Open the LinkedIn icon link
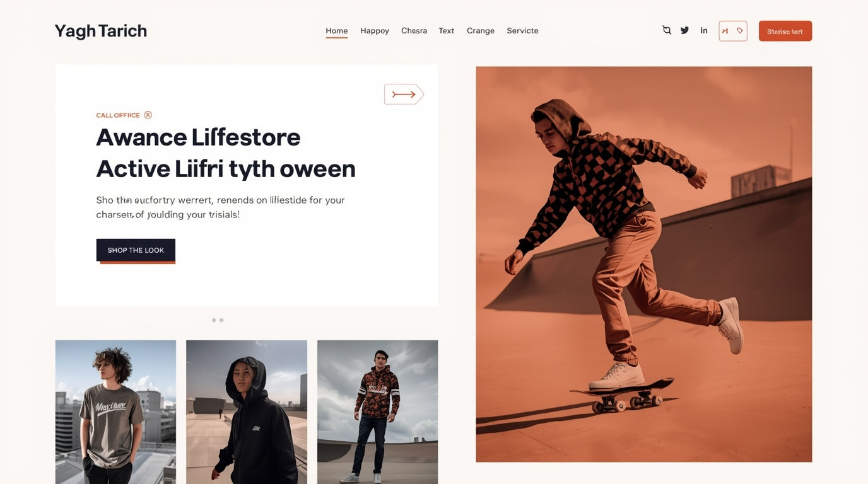Screen dimensions: 868x484 [704, 30]
